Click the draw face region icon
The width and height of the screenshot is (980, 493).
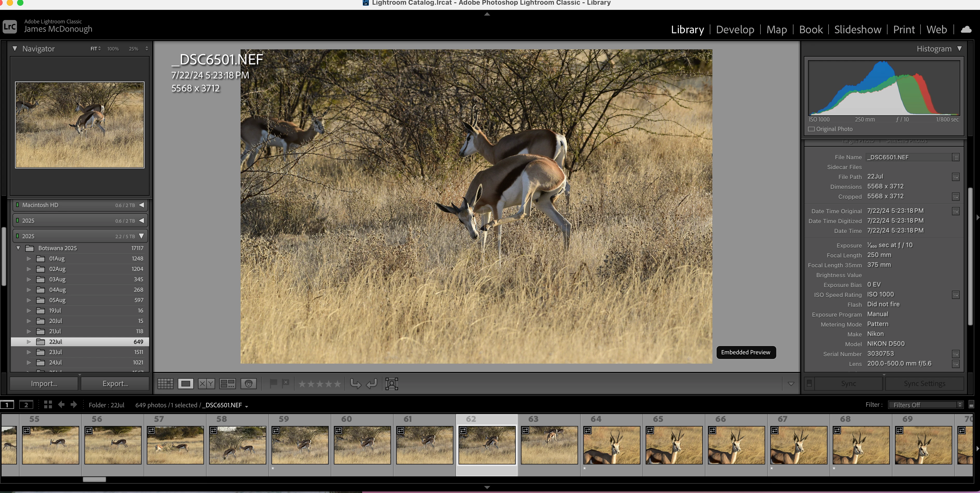[x=392, y=383]
